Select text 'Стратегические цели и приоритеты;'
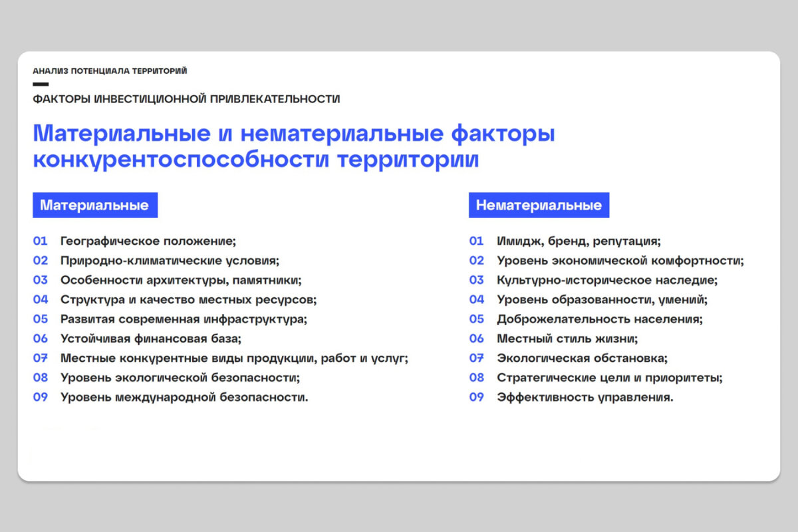The image size is (798, 532). pos(610,378)
